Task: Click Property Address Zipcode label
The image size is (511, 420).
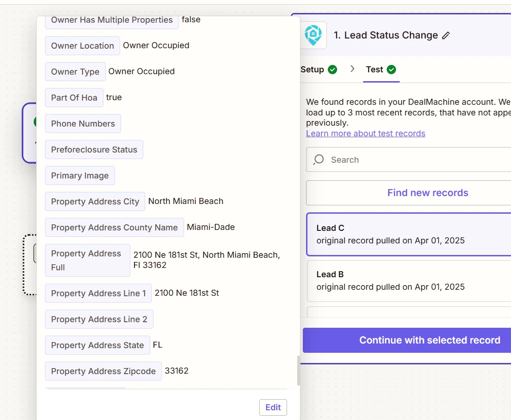Action: coord(103,371)
